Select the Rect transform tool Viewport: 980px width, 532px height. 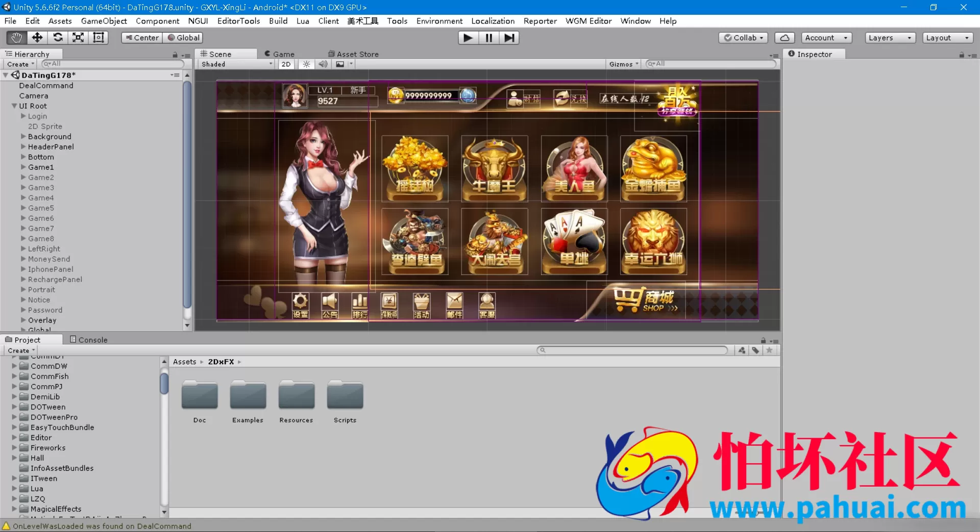[99, 38]
